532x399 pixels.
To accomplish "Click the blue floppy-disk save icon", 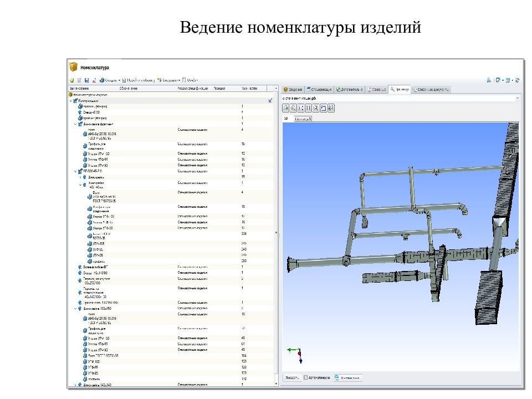I will point(87,80).
